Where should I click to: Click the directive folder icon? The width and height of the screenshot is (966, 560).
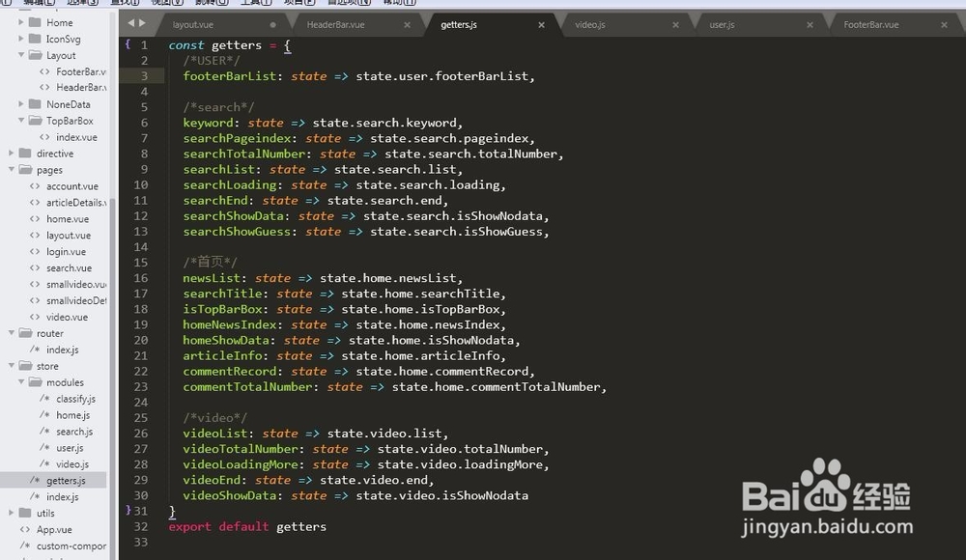pos(25,153)
